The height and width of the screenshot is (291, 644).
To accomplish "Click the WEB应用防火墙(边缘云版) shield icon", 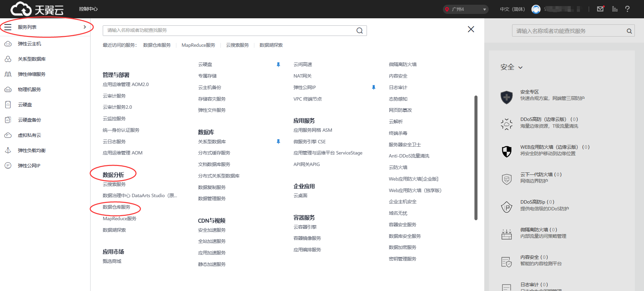I will [507, 151].
